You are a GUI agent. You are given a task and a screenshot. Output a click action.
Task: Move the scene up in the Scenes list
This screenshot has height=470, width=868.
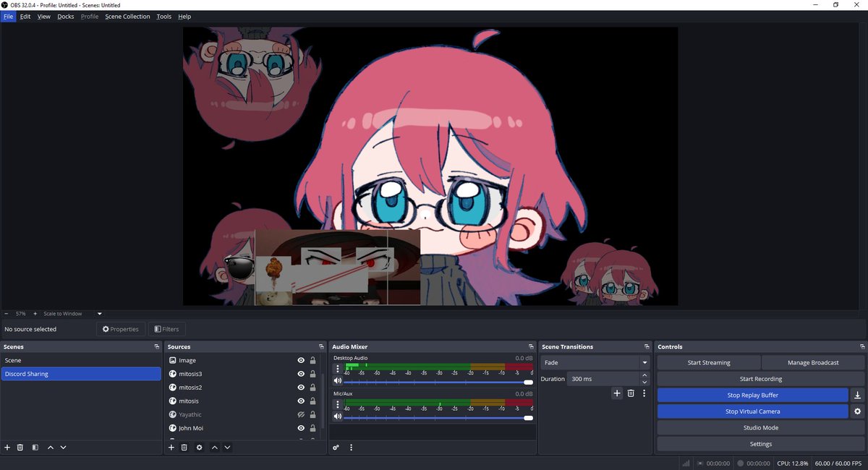[x=51, y=448]
